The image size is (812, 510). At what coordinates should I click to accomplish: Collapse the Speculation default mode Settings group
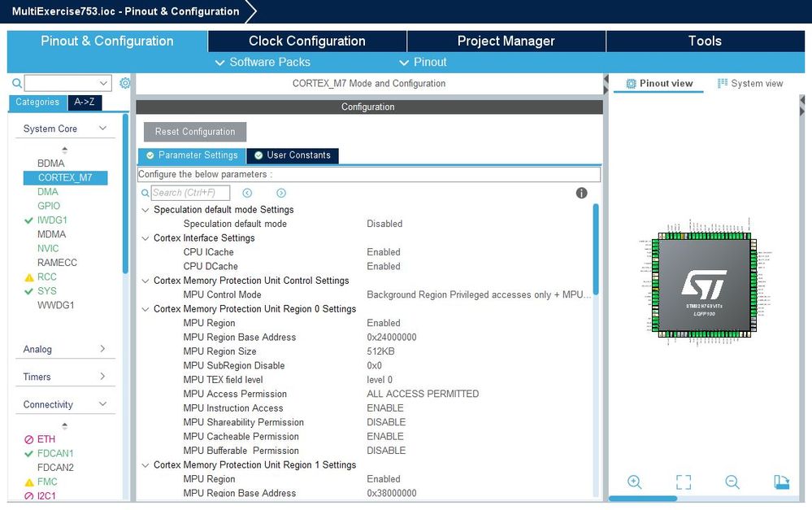[145, 210]
